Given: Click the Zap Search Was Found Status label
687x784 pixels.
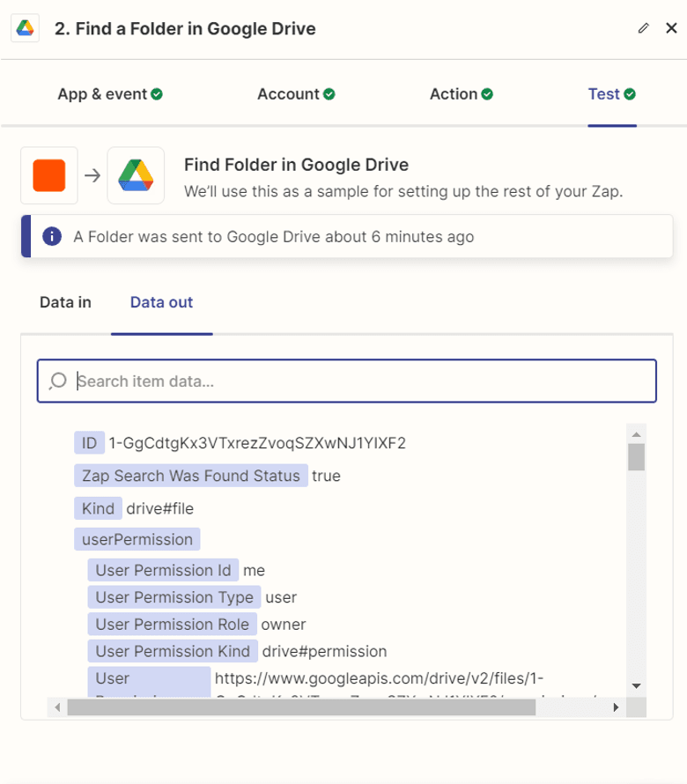Looking at the screenshot, I should click(191, 476).
